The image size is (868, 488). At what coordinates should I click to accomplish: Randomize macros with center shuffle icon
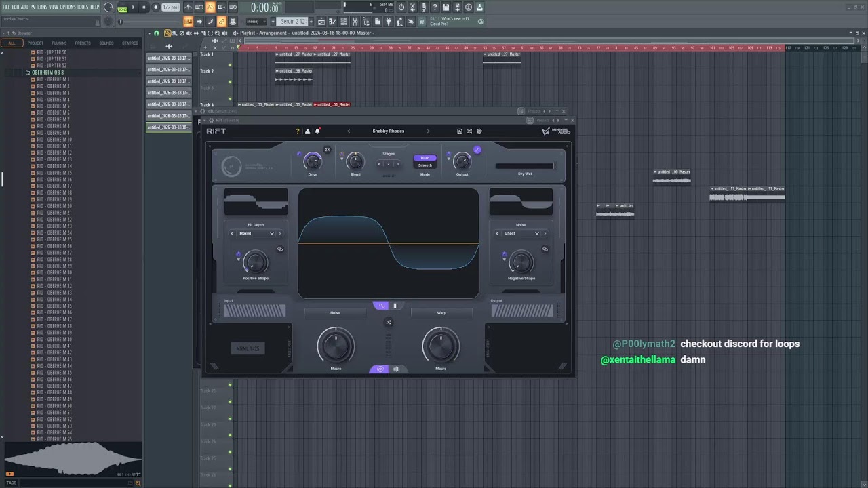click(x=389, y=322)
